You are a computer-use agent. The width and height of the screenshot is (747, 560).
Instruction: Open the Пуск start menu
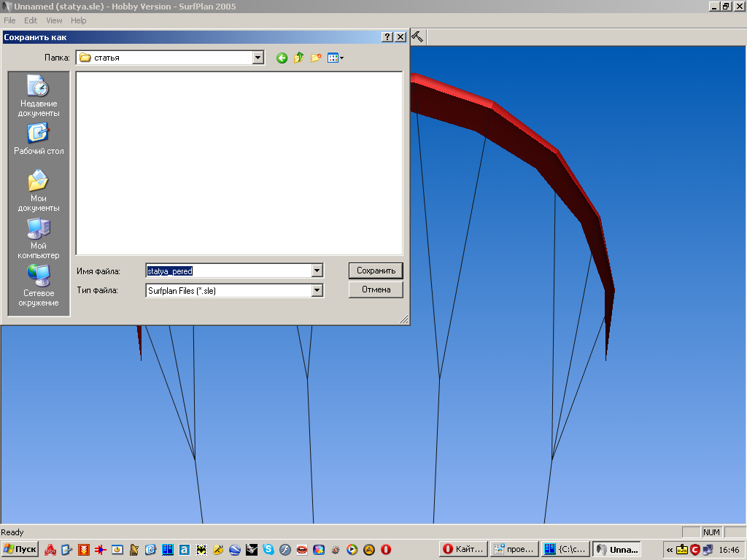[20, 549]
